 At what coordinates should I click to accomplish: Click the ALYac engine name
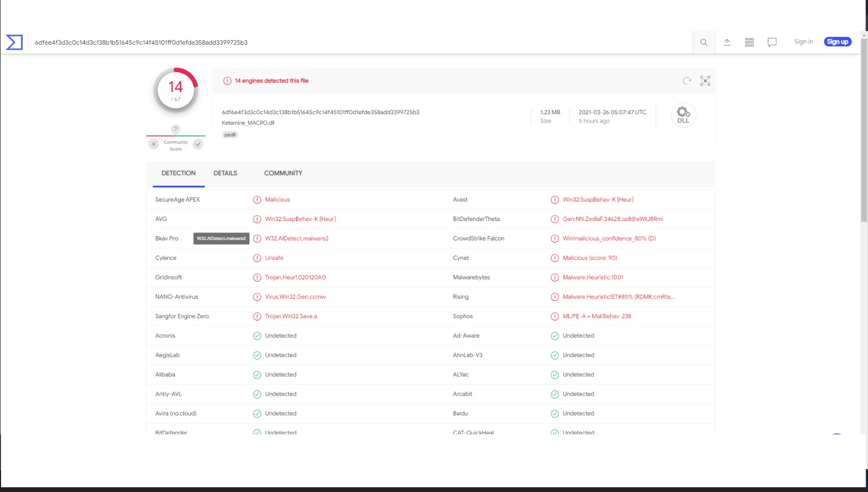pos(461,375)
